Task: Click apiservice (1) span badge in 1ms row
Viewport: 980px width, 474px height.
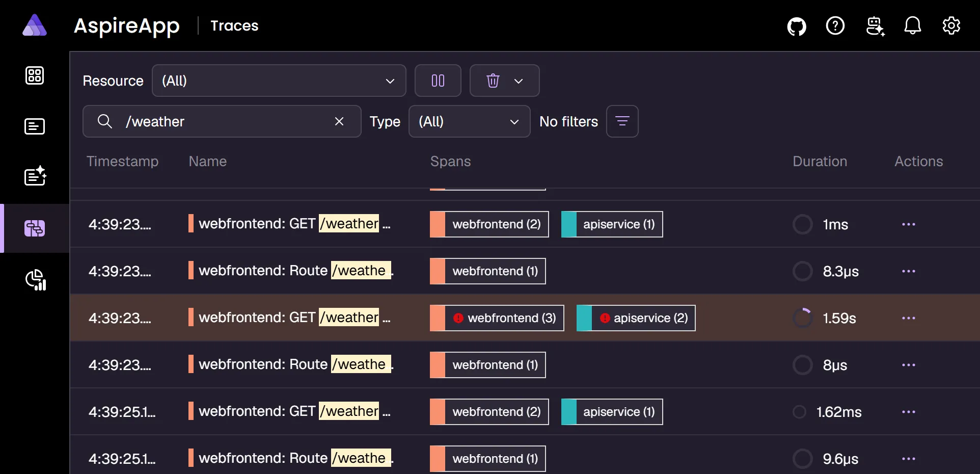Action: click(x=612, y=224)
